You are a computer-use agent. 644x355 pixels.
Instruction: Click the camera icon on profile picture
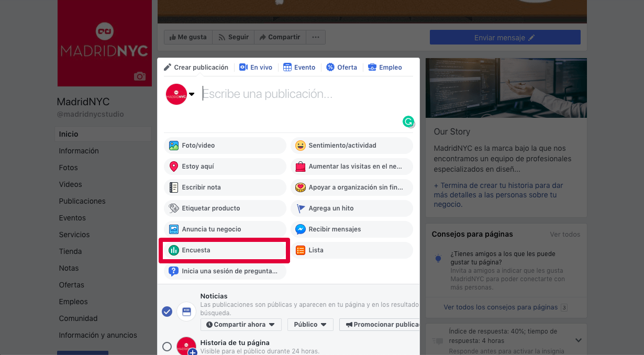point(139,76)
